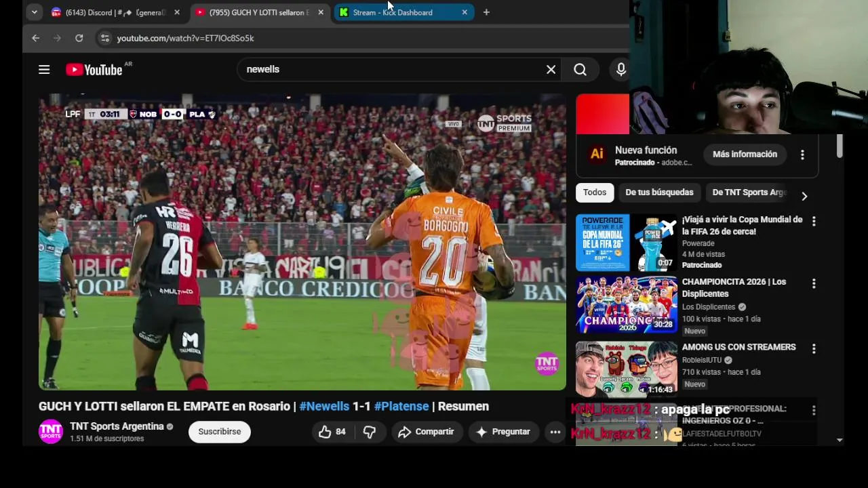This screenshot has height=488, width=868.
Task: Open the CHAMPIONCITA 2026 video thumbnail
Action: click(626, 304)
